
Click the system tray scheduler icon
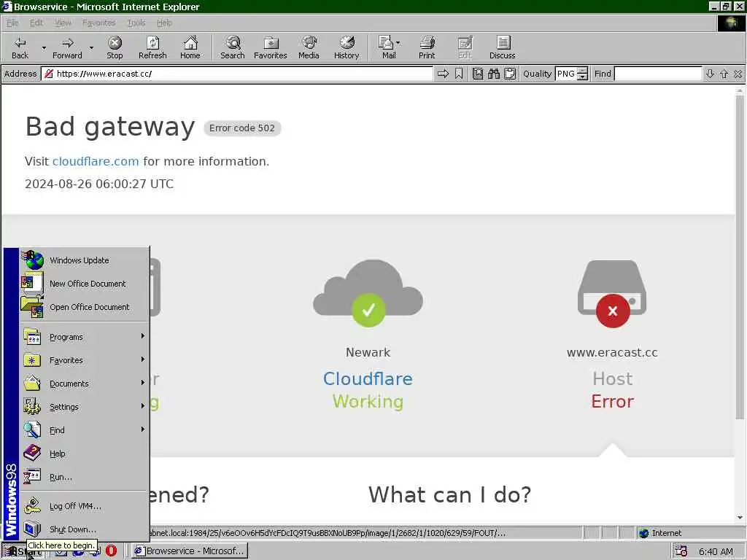click(681, 551)
